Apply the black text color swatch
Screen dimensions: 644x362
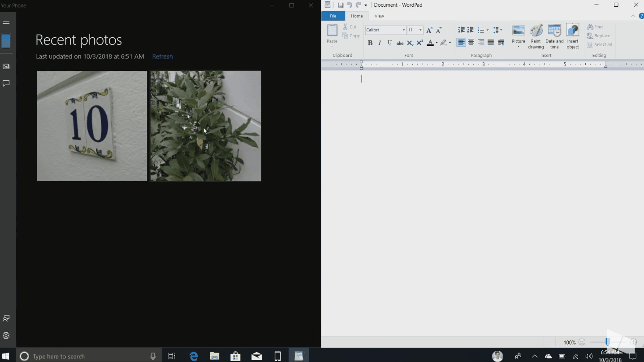pyautogui.click(x=430, y=43)
